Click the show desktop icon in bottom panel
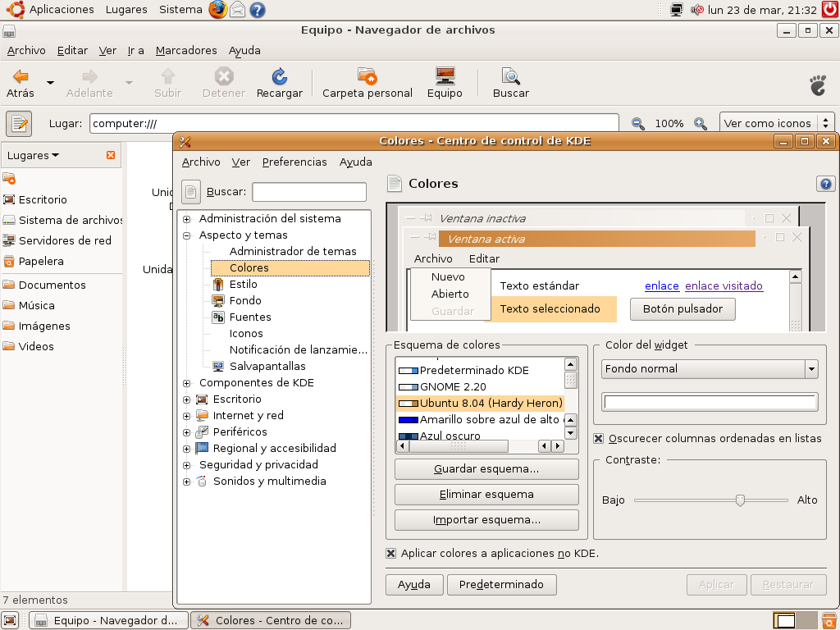This screenshot has width=840, height=630. [x=10, y=620]
